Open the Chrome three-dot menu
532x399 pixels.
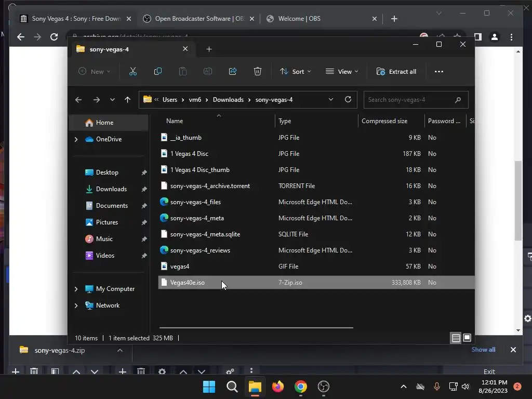tap(511, 37)
